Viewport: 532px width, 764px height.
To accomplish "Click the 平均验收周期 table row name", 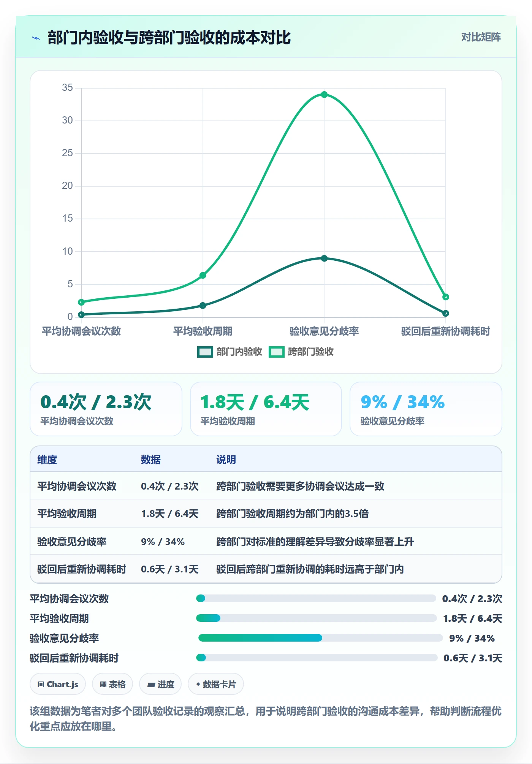I will coord(67,514).
